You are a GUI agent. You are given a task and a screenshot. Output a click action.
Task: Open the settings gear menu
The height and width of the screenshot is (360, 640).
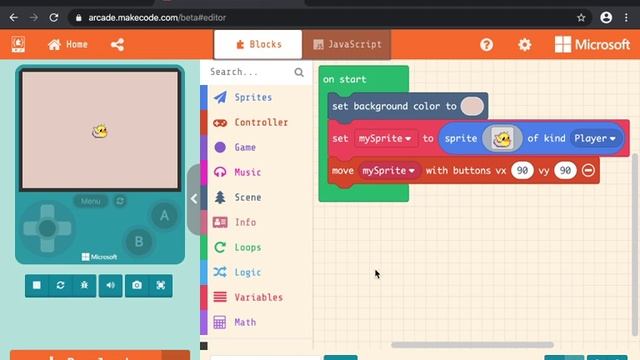[524, 44]
